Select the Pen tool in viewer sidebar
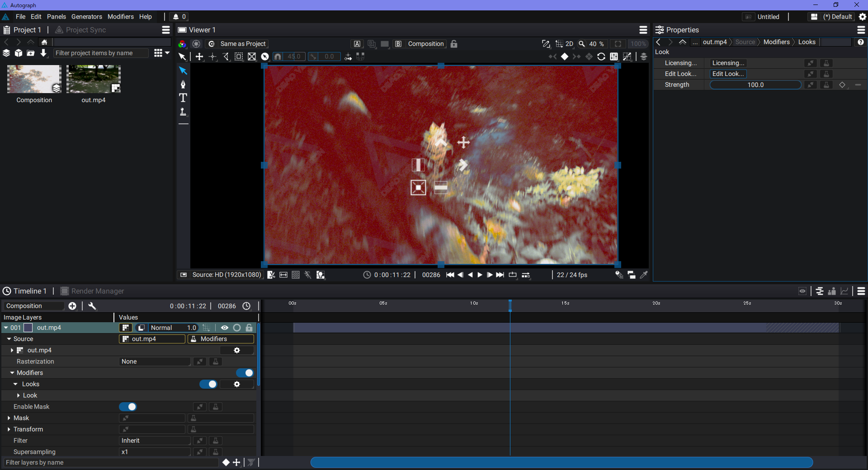The height and width of the screenshot is (470, 868). pos(183,85)
